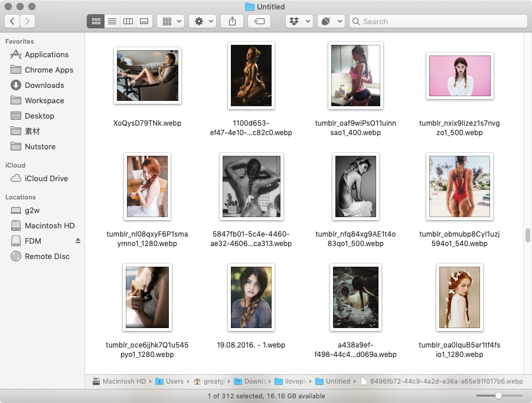Screen dimensions: 532x403
Task: Go back with the left chevron button
Action: click(x=12, y=21)
